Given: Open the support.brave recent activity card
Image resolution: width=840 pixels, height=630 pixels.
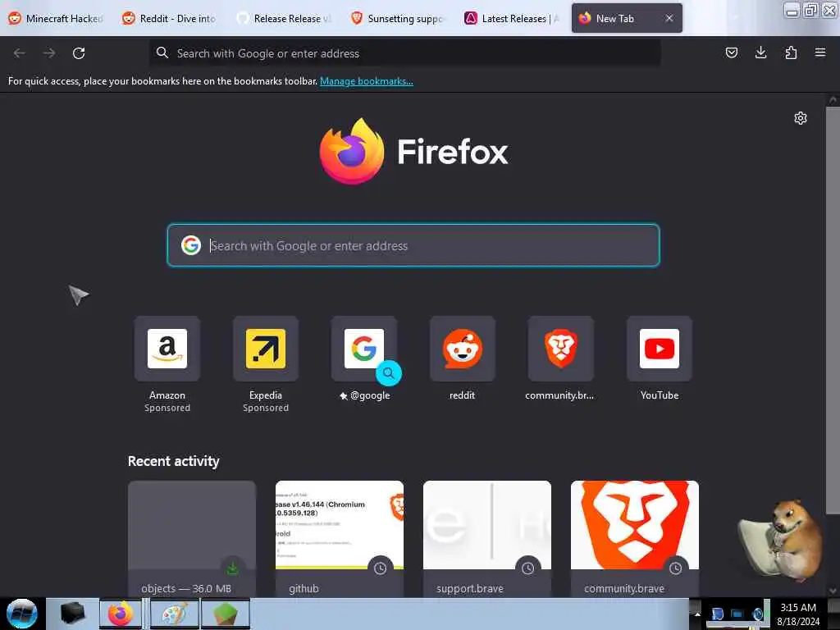Looking at the screenshot, I should pyautogui.click(x=487, y=539).
